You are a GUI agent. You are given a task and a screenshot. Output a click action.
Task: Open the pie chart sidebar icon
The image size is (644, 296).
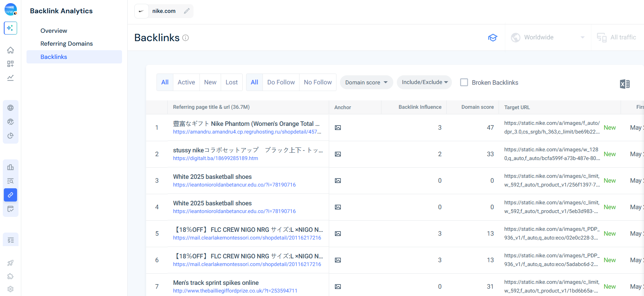[x=10, y=136]
